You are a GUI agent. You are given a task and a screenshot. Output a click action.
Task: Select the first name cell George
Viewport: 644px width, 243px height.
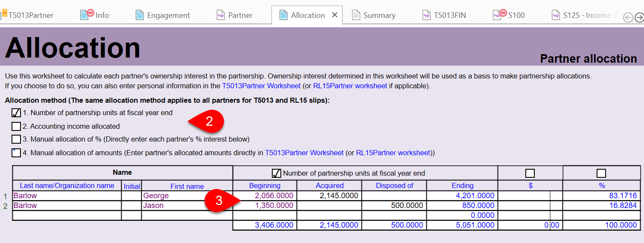(x=187, y=196)
